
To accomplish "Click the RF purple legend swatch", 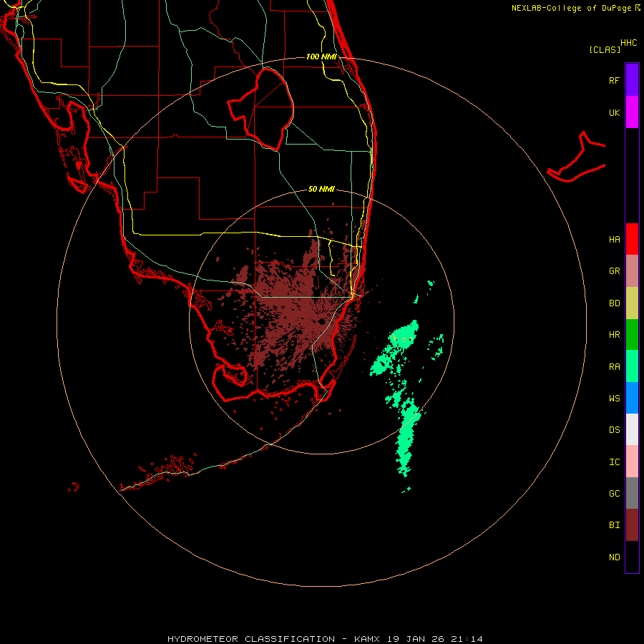I will (632, 80).
